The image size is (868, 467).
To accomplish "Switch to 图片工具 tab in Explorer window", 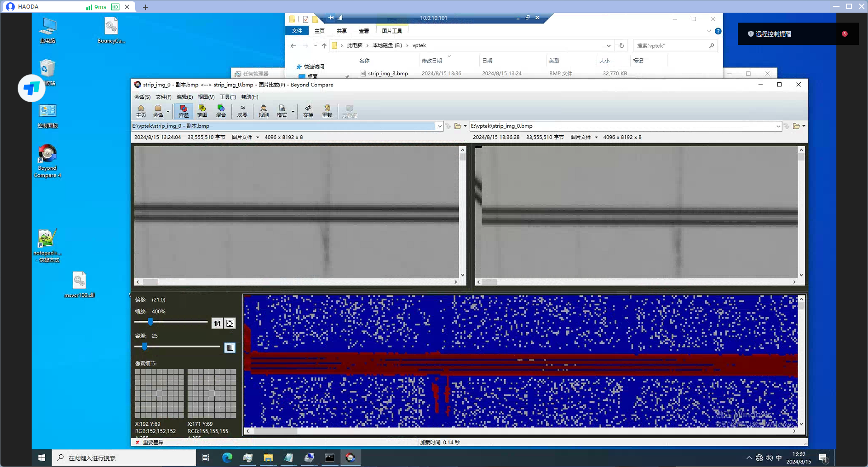I will (392, 31).
